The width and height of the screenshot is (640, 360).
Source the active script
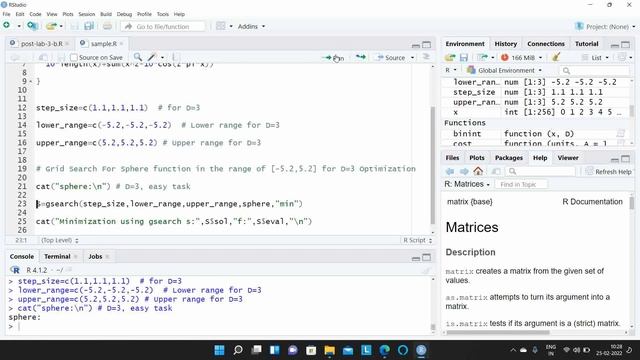(391, 58)
